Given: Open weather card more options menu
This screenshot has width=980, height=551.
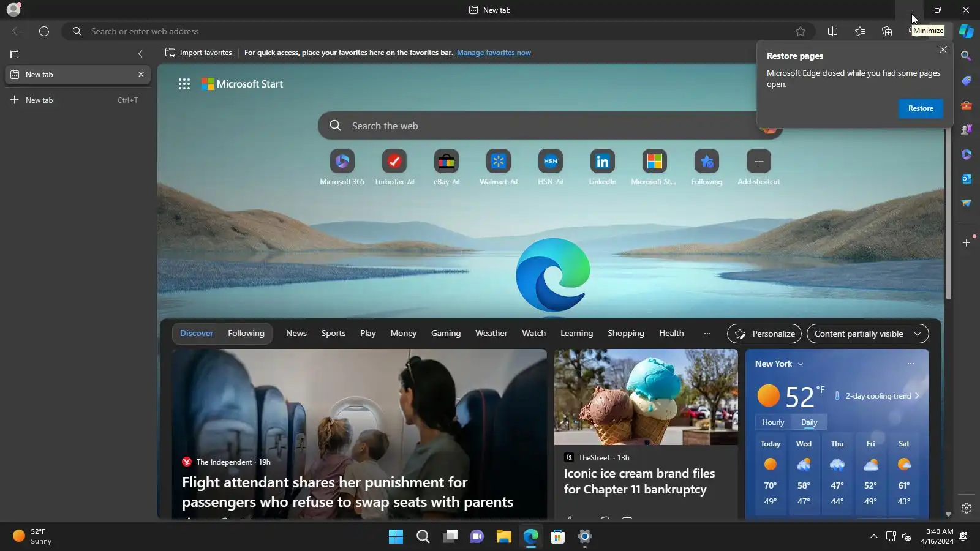Looking at the screenshot, I should point(911,364).
